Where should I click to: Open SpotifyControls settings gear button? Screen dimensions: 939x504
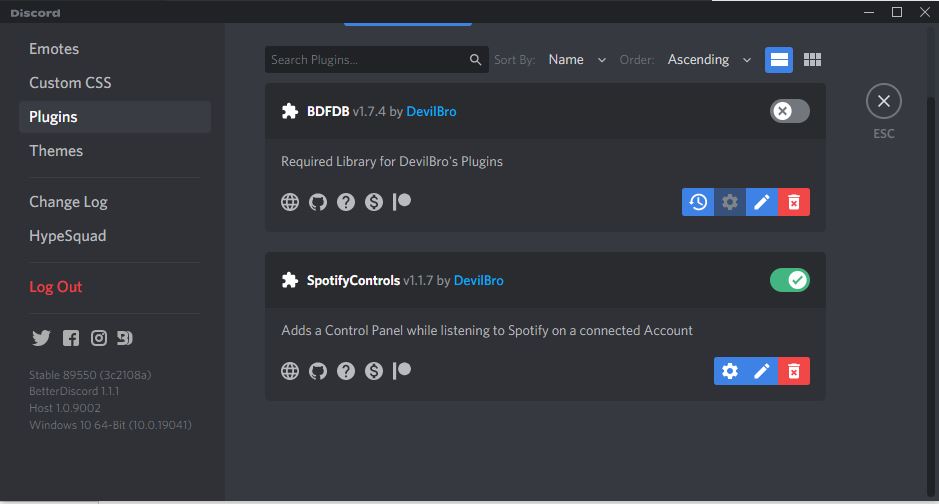pos(729,371)
